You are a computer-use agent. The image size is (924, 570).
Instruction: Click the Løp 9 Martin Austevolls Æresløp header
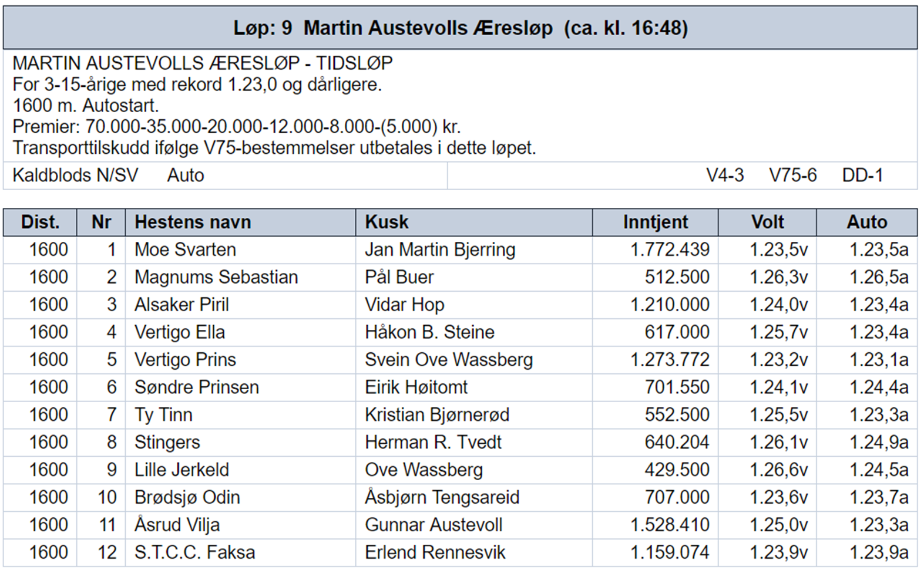pos(460,28)
